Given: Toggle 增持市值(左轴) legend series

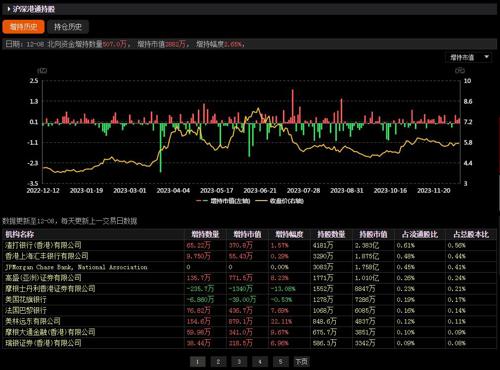Looking at the screenshot, I should [x=223, y=201].
